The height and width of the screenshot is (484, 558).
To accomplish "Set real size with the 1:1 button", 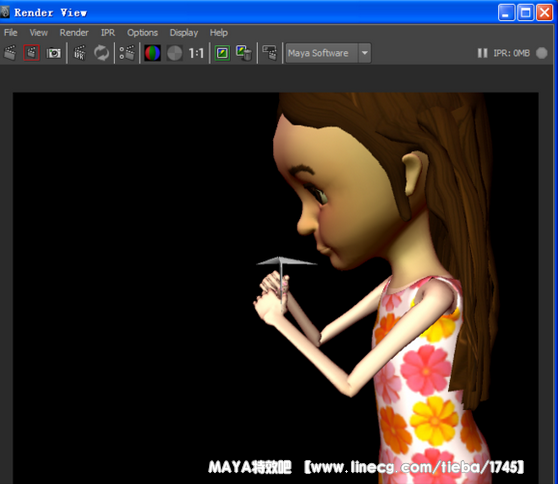I will tap(196, 53).
